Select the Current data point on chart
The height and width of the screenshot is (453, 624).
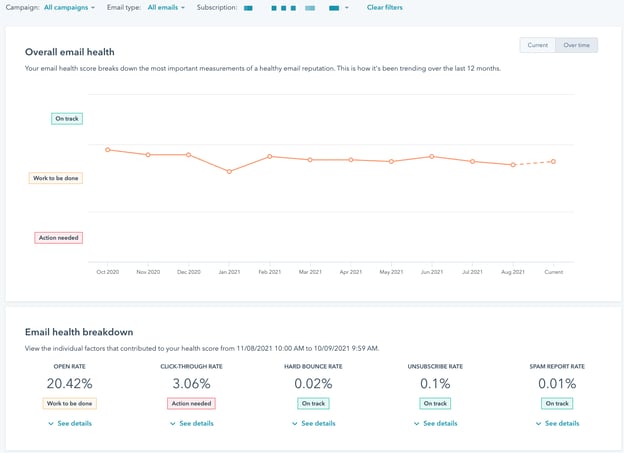pyautogui.click(x=553, y=161)
